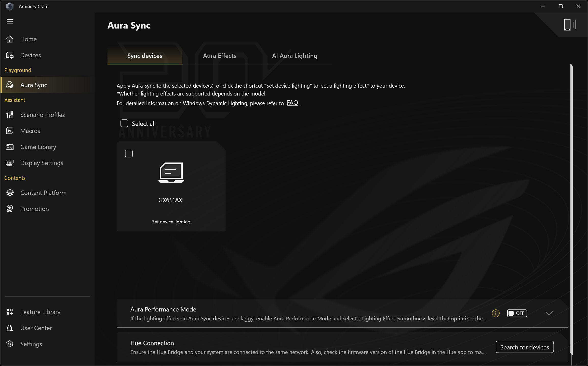Viewport: 588px width, 366px height.
Task: Check the Select all checkbox
Action: pyautogui.click(x=124, y=123)
